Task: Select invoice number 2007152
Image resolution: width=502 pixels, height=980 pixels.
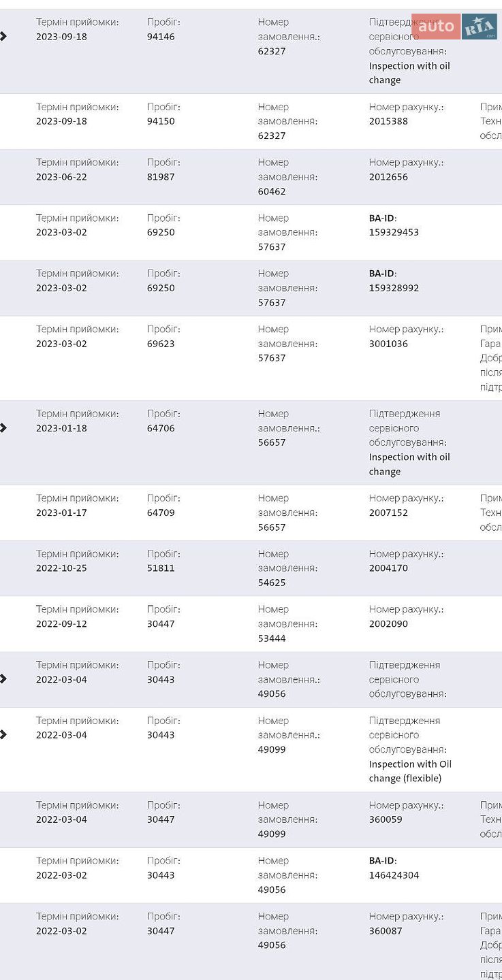Action: click(388, 512)
